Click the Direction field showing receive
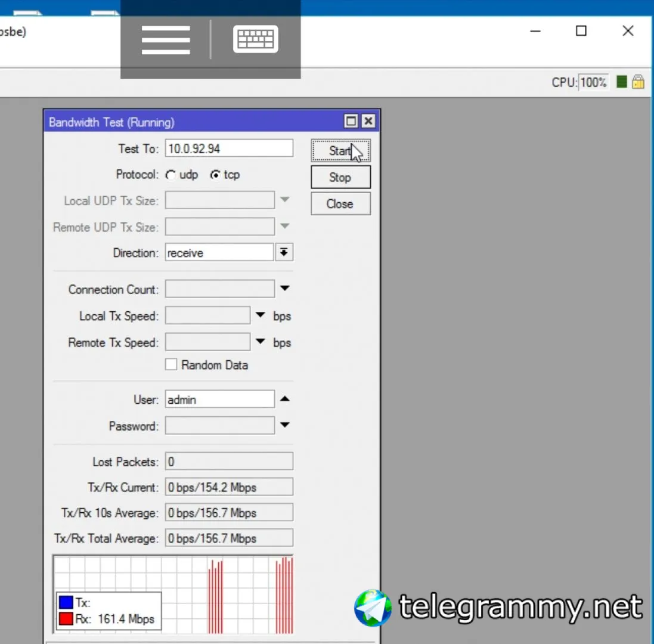 [x=219, y=252]
